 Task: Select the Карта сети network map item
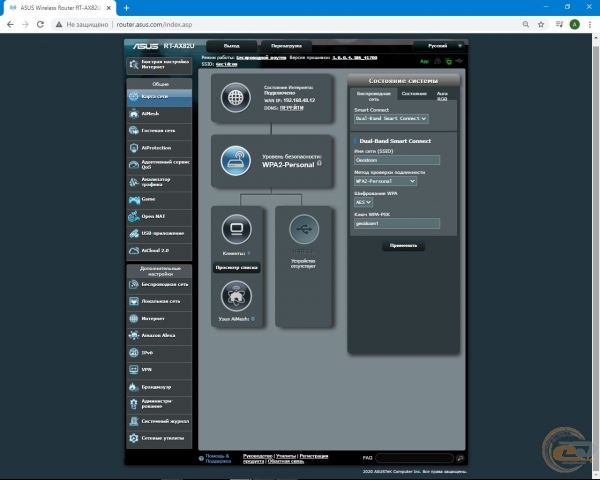[159, 96]
